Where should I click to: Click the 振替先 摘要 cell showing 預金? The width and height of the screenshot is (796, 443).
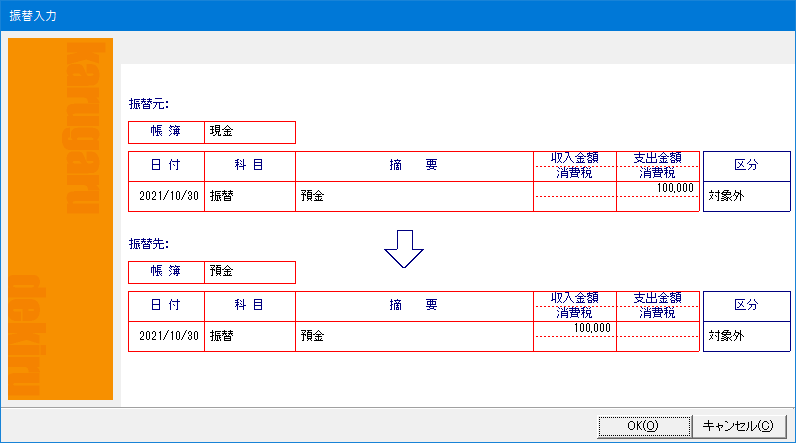coord(414,336)
